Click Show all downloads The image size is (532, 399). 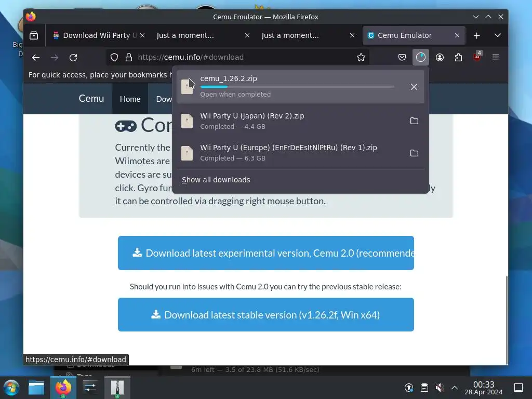[216, 180]
